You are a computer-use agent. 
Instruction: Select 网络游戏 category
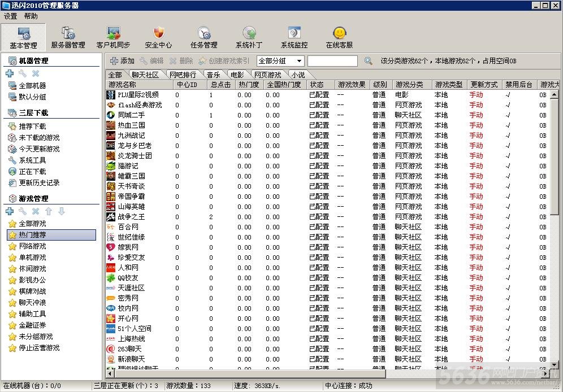pos(27,246)
